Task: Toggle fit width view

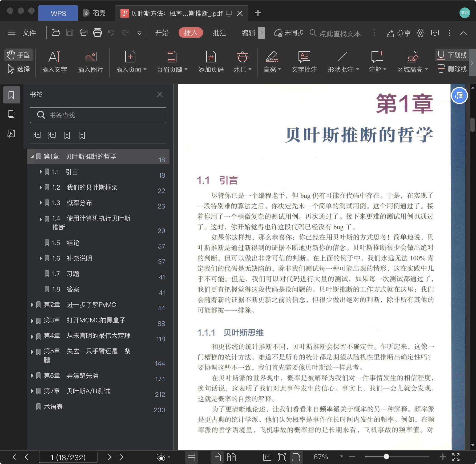Action: pos(296,457)
